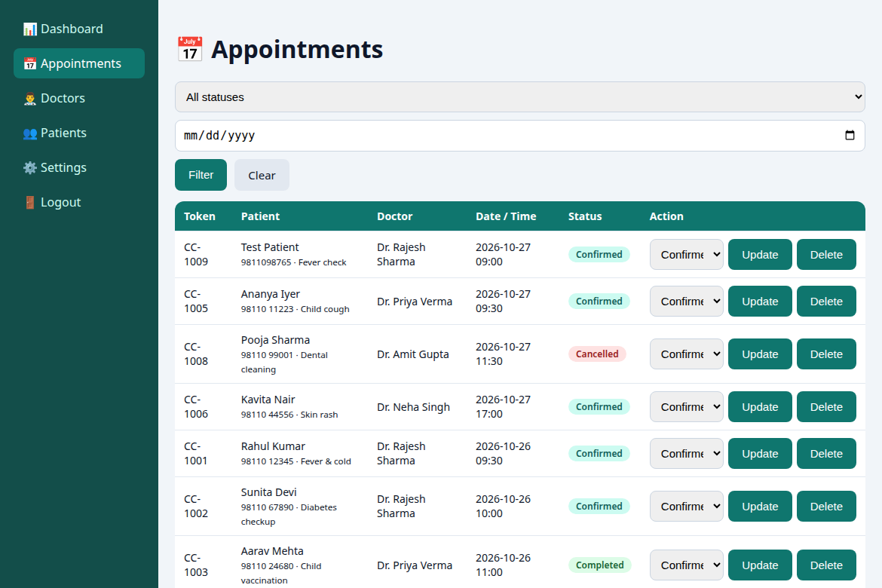Viewport: 882px width, 588px height.
Task: Click the Doctors icon in sidebar
Action: [30, 99]
